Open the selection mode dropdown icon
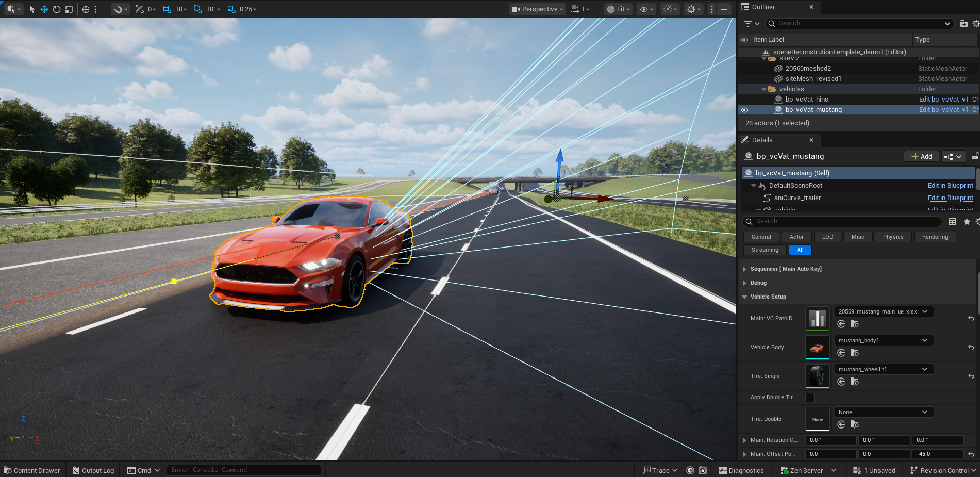980x477 pixels. coord(13,9)
